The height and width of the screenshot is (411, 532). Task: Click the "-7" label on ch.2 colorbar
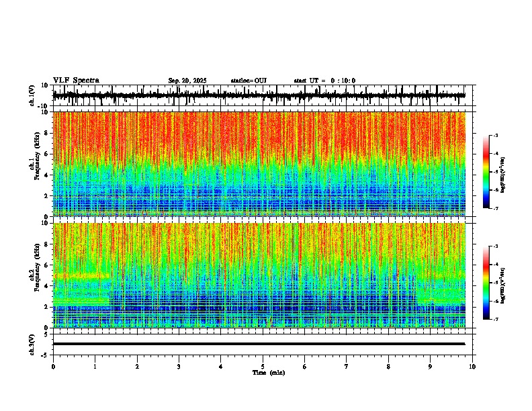pyautogui.click(x=495, y=319)
